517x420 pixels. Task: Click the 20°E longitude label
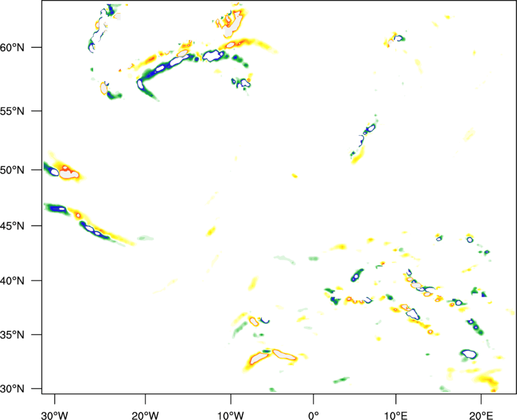(x=481, y=415)
